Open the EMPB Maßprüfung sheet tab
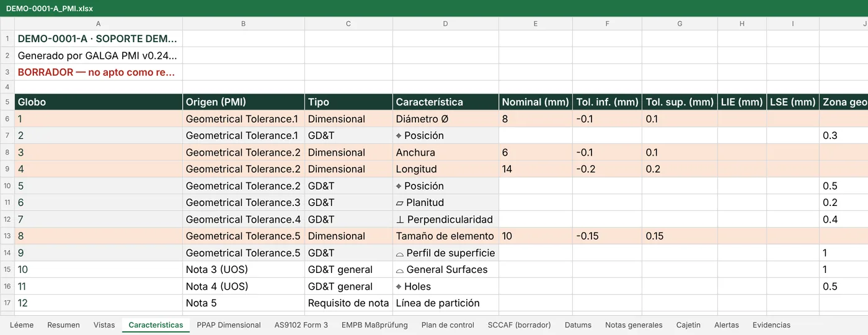Image resolution: width=868 pixels, height=335 pixels. [374, 325]
